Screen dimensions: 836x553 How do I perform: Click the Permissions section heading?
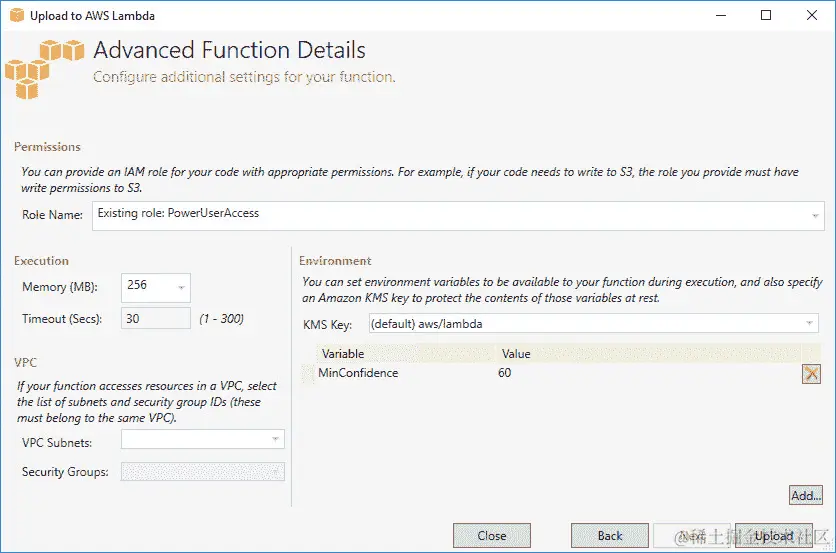(x=47, y=147)
